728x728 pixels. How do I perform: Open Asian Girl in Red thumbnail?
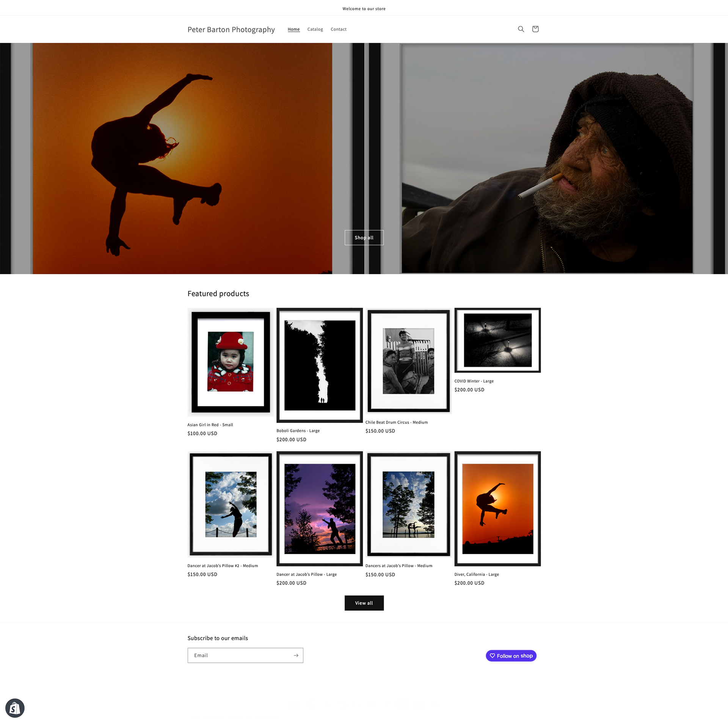tap(231, 362)
